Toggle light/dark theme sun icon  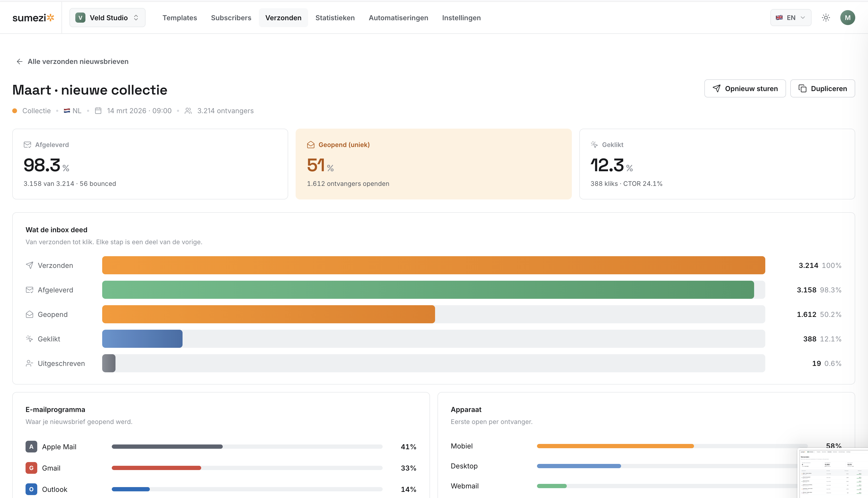coord(826,18)
